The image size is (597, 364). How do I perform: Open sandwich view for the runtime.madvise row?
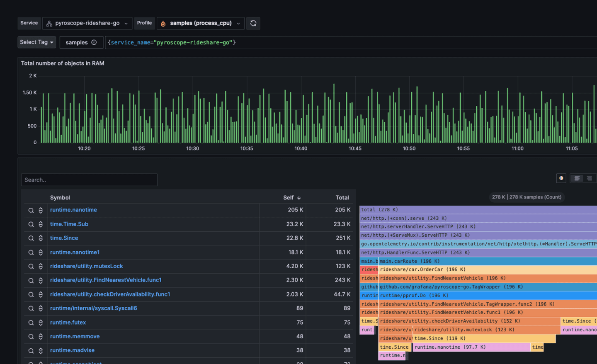point(41,351)
